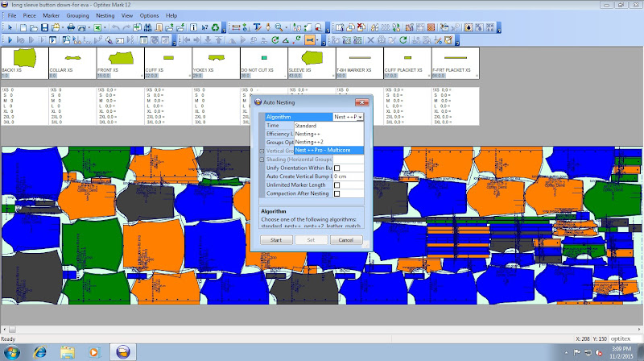Screen dimensions: 644x361
Task: Save the marker with the floppy disk icon
Action: tap(44, 27)
